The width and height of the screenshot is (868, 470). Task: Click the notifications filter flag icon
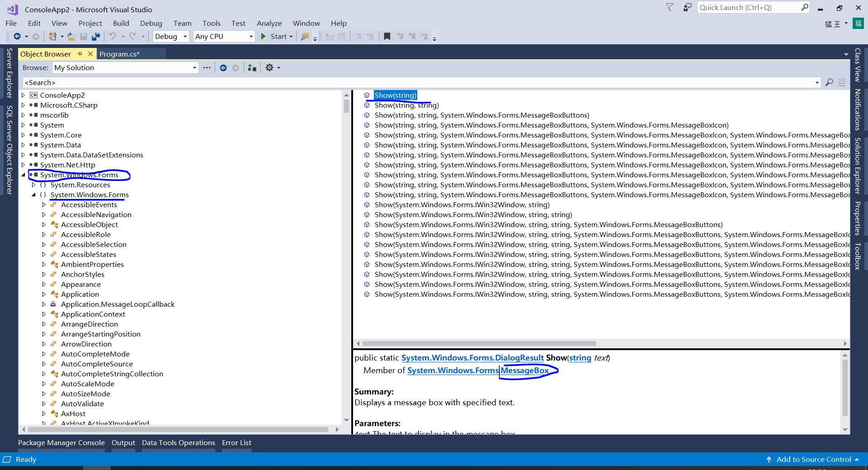coord(670,7)
